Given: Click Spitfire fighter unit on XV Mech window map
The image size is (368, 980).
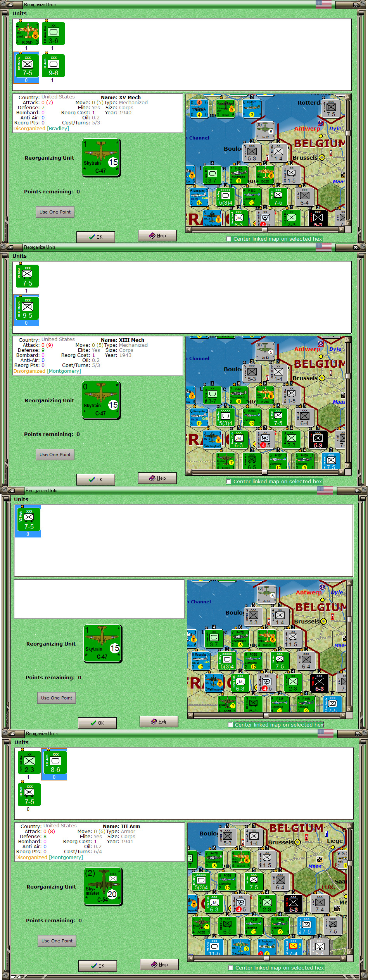Looking at the screenshot, I should (252, 109).
